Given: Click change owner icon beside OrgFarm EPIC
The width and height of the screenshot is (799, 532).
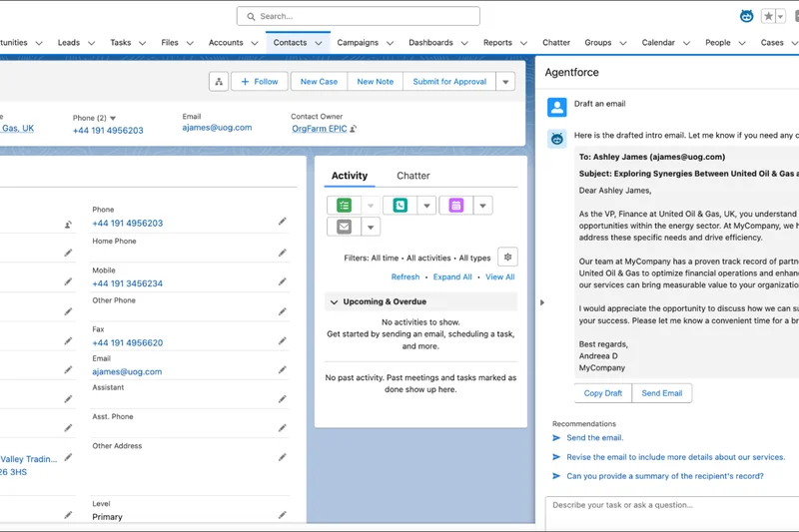Looking at the screenshot, I should 354,129.
